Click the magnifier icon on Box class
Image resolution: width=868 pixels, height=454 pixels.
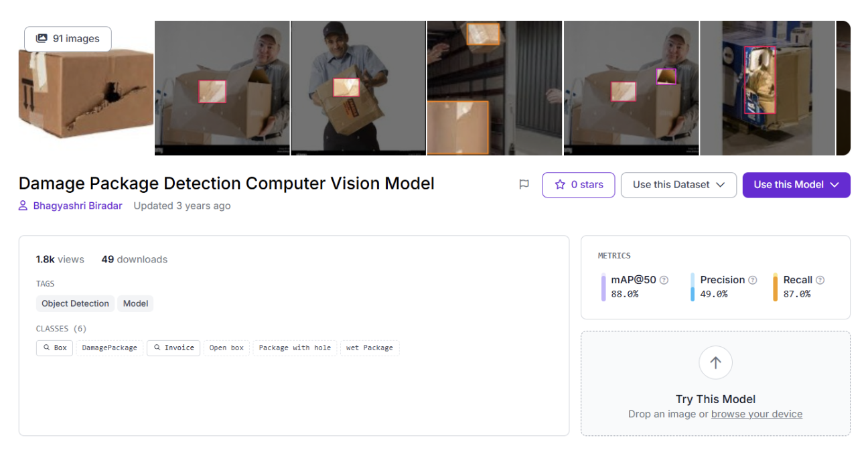pos(46,348)
